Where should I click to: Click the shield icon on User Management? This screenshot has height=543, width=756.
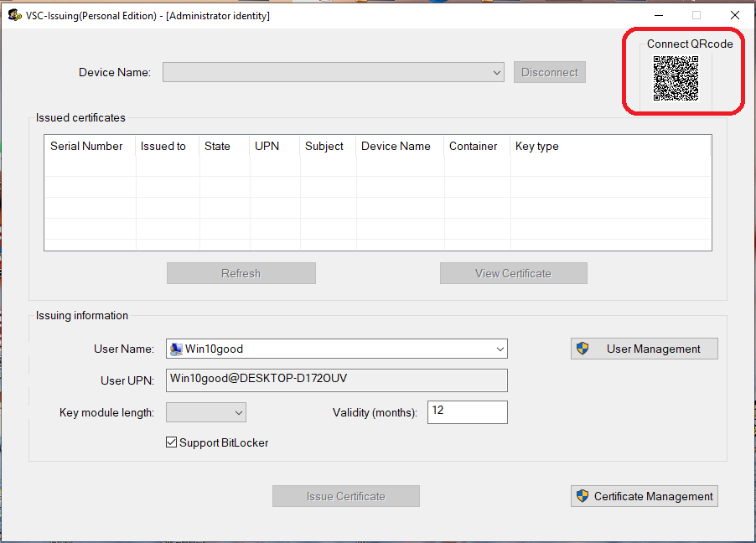pos(583,349)
